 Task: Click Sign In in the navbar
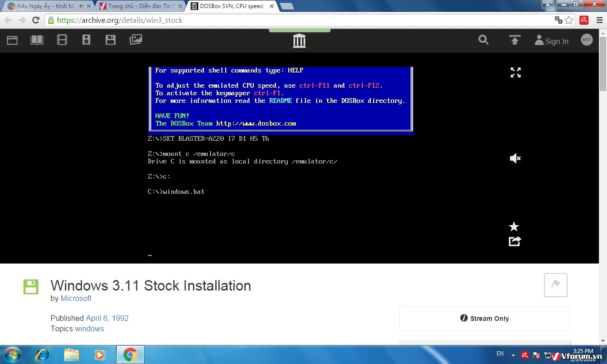point(552,41)
